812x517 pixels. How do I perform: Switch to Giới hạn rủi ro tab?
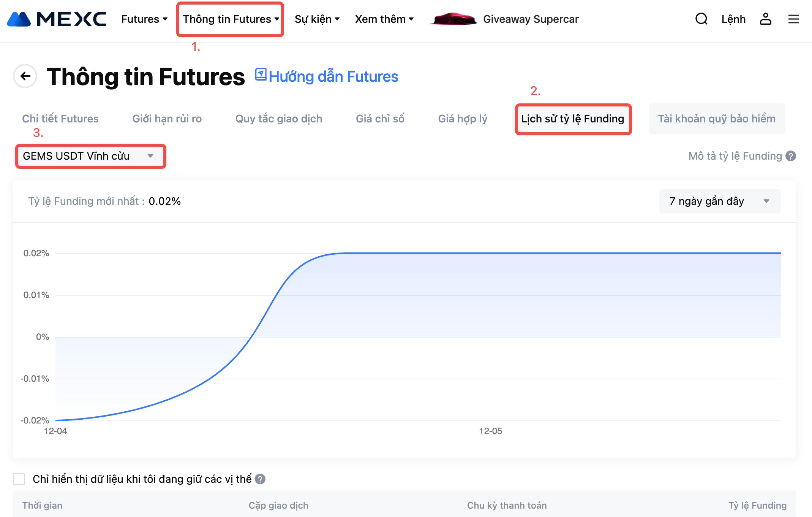(167, 119)
